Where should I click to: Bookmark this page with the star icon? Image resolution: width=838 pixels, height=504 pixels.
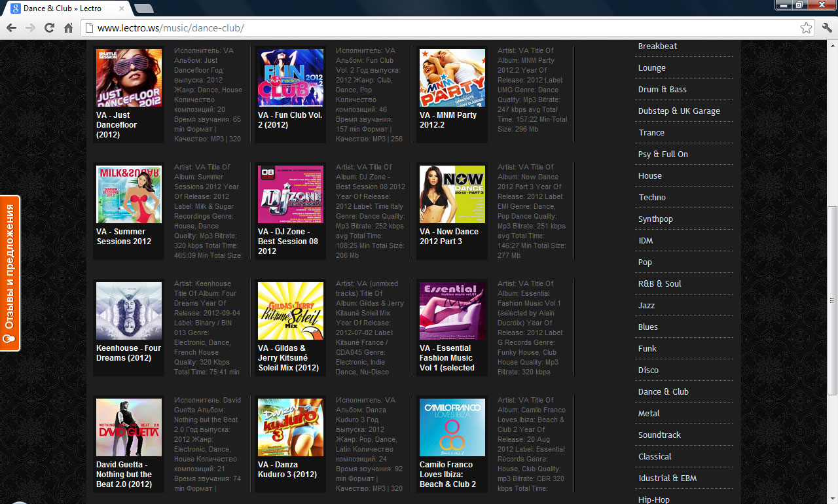point(806,28)
